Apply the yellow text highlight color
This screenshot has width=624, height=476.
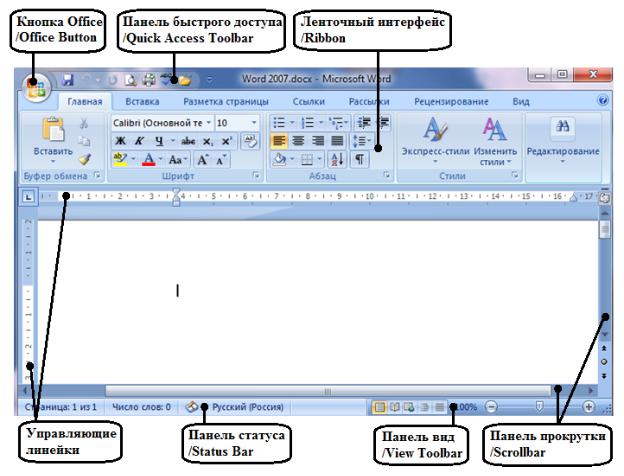click(x=120, y=160)
